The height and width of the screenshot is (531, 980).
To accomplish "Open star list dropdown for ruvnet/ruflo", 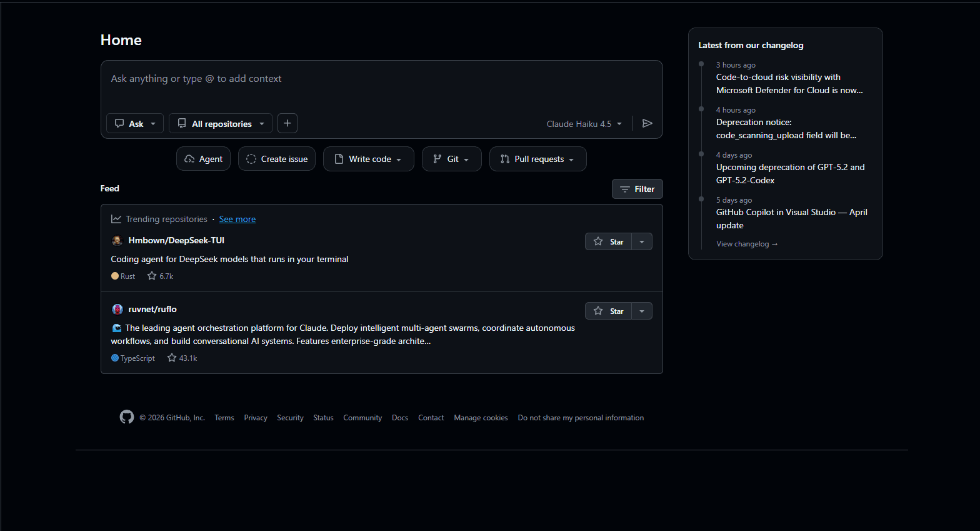I will pyautogui.click(x=642, y=311).
